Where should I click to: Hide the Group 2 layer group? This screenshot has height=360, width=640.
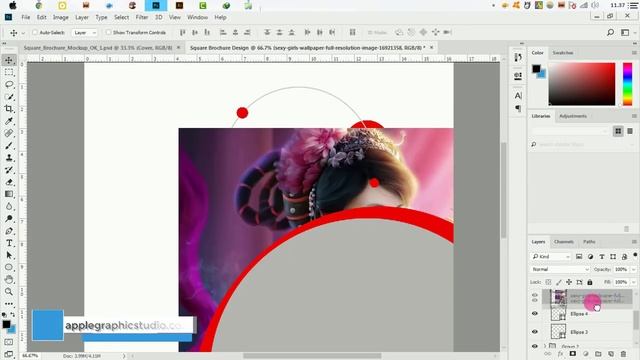535,346
